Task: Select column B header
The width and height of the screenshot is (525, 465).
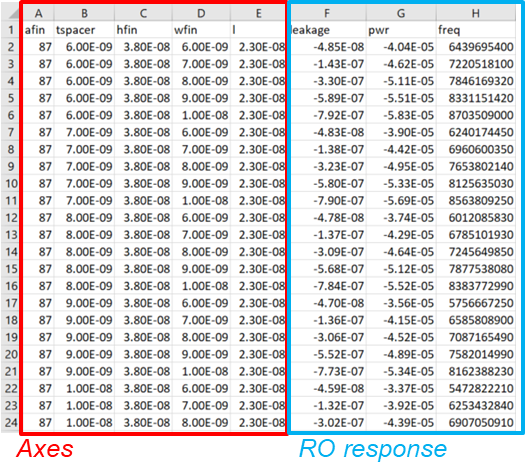Action: click(x=84, y=13)
